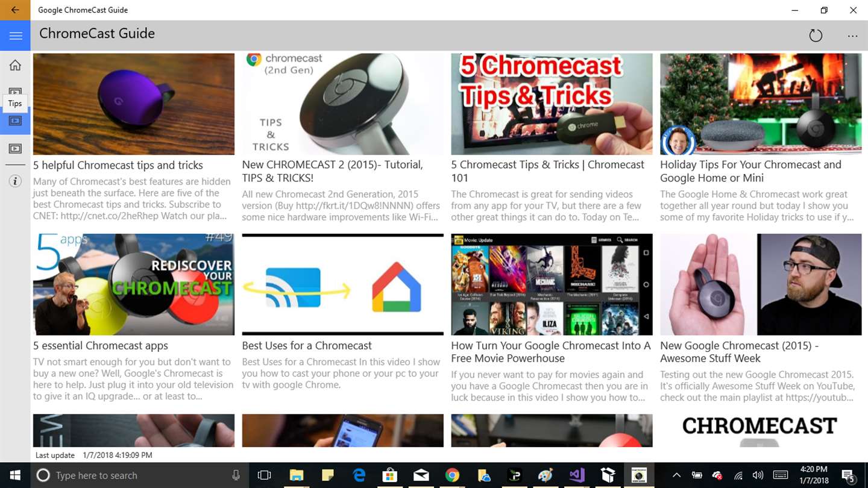Viewport: 868px width, 488px height.
Task: Open the hamburger navigation menu
Action: (15, 36)
